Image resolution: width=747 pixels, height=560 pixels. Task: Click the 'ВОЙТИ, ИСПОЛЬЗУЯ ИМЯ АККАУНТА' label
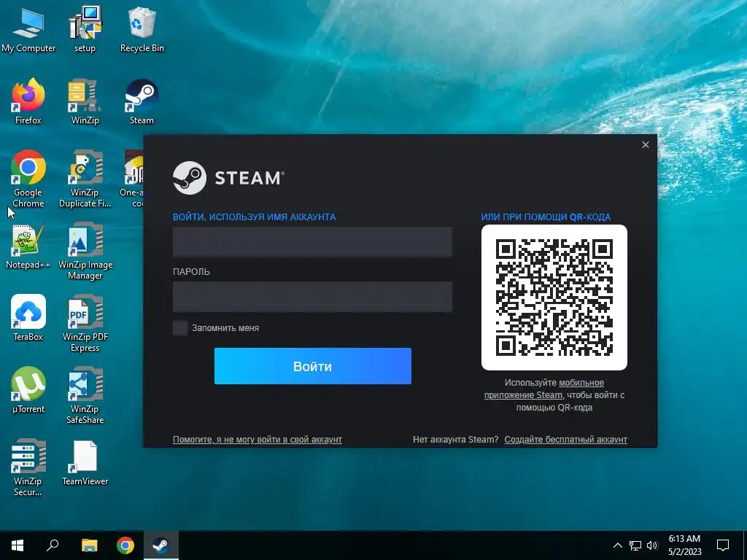pos(255,217)
